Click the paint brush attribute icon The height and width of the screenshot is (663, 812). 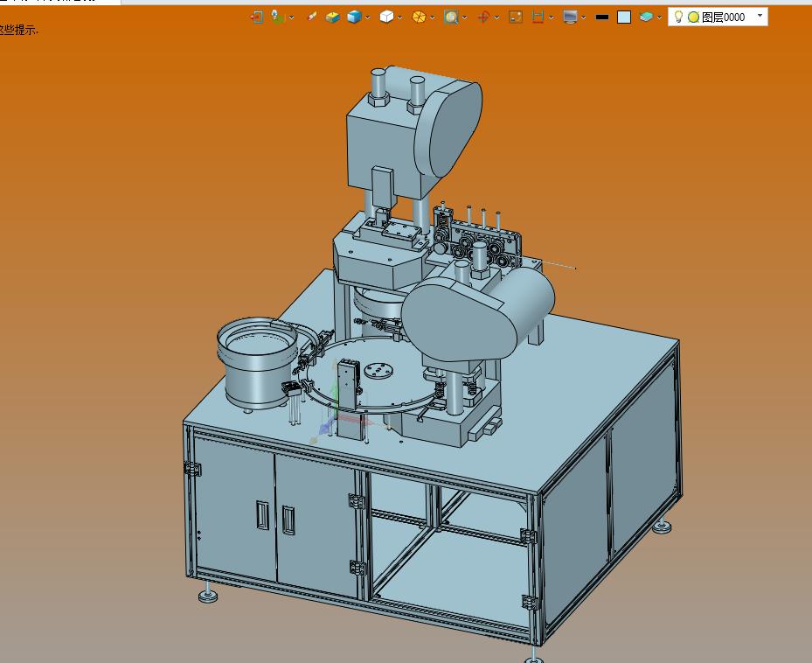click(311, 17)
